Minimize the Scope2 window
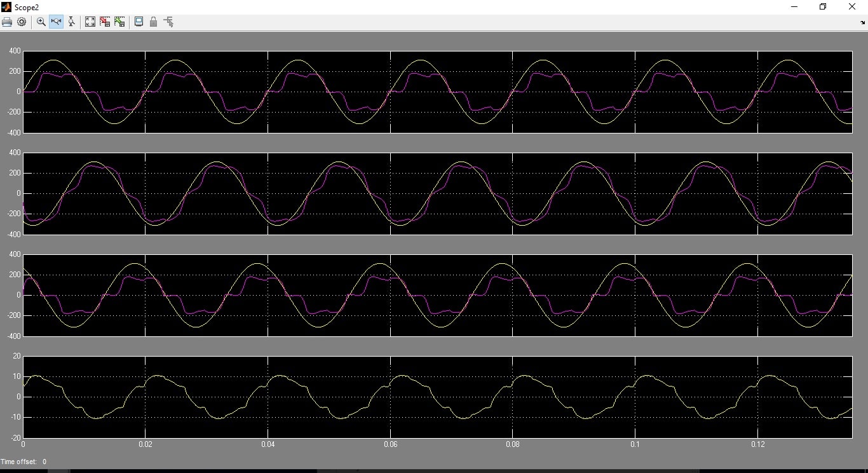The width and height of the screenshot is (868, 473). pyautogui.click(x=794, y=6)
